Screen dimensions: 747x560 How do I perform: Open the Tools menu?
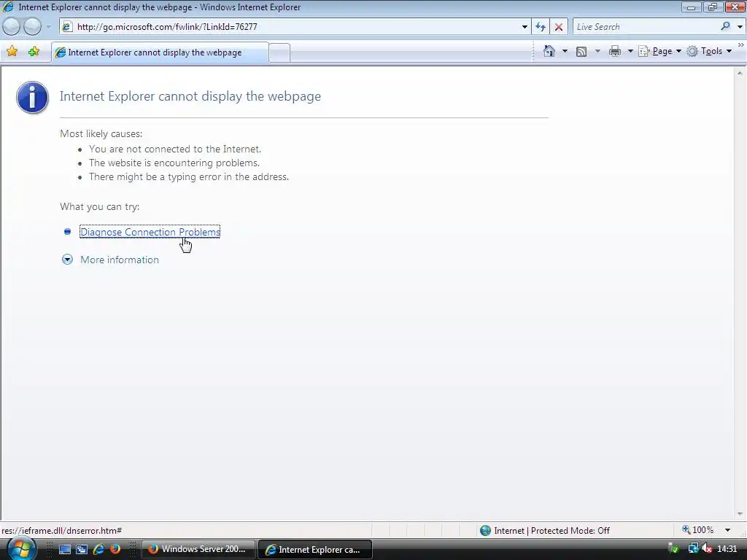(709, 51)
